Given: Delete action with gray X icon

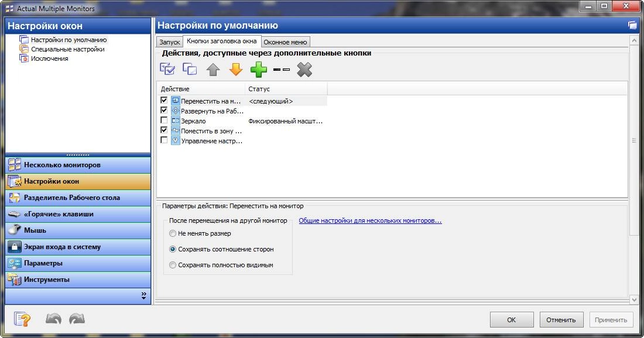Looking at the screenshot, I should coord(304,70).
